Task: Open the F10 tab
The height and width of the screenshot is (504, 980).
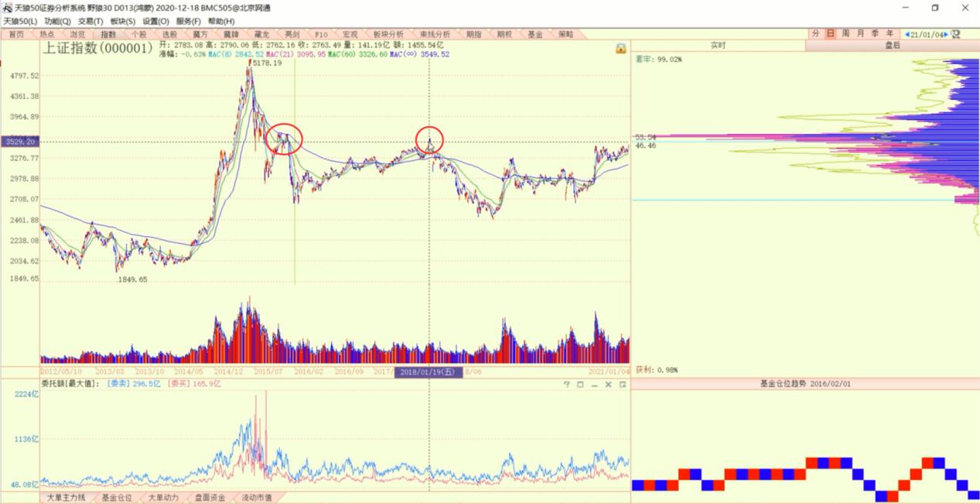Action: click(322, 34)
